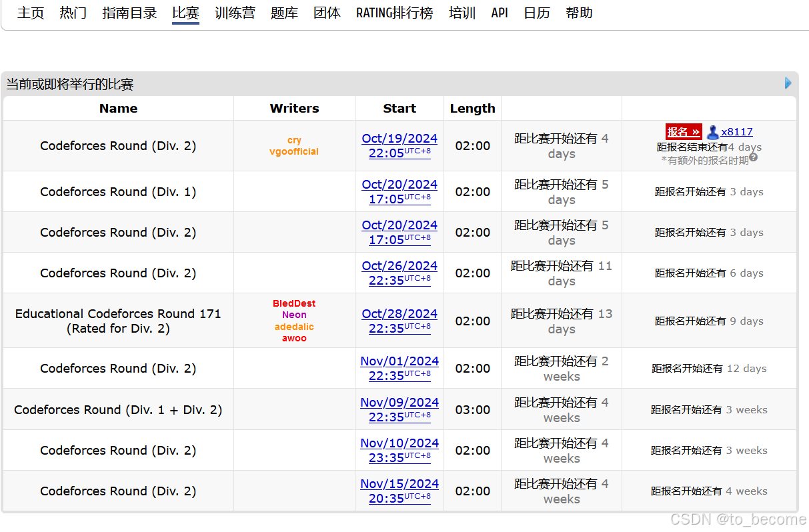Open Nov/10/2024 23:35 start time link

(399, 450)
